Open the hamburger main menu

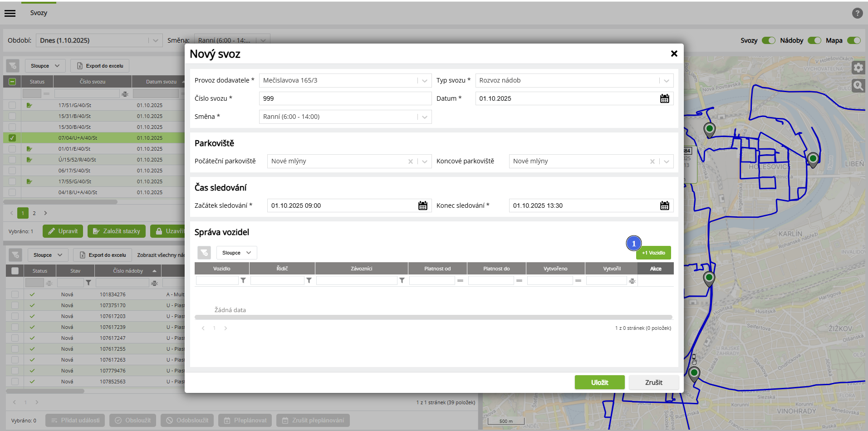coord(10,13)
